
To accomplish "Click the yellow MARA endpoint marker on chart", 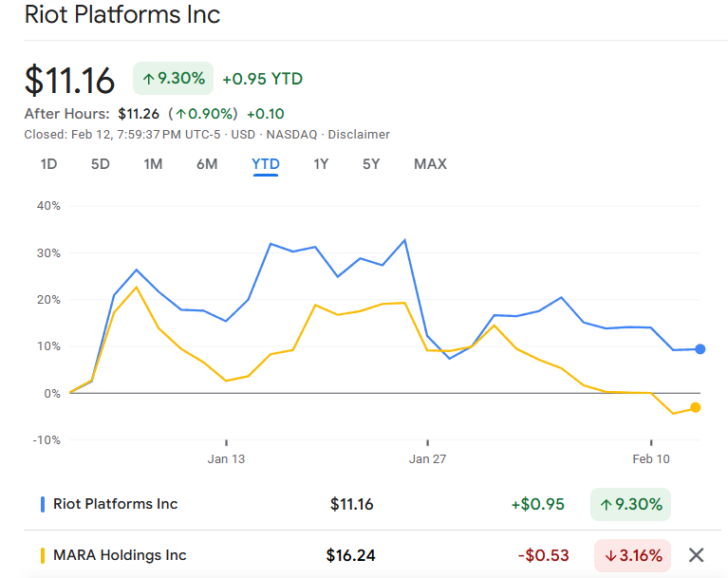I will click(695, 407).
